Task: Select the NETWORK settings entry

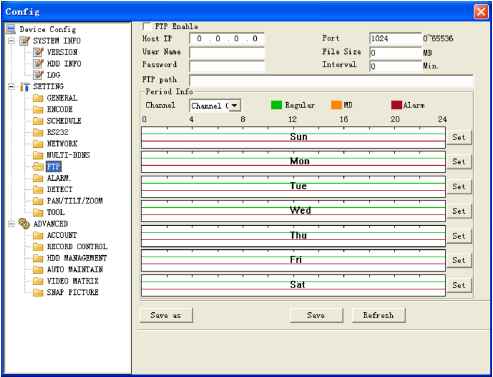Action: 62,144
